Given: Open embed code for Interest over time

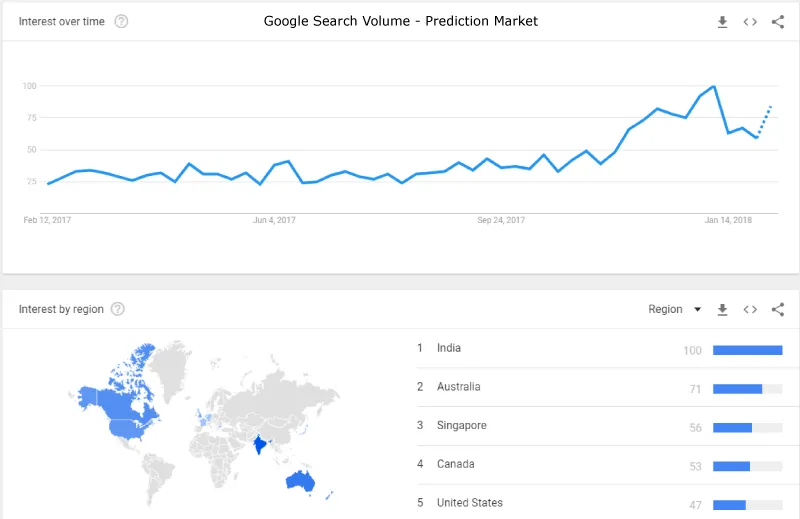Looking at the screenshot, I should point(750,22).
